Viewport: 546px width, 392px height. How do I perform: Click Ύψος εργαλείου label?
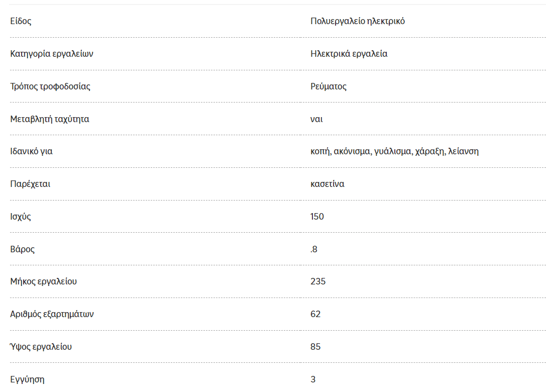tap(41, 347)
